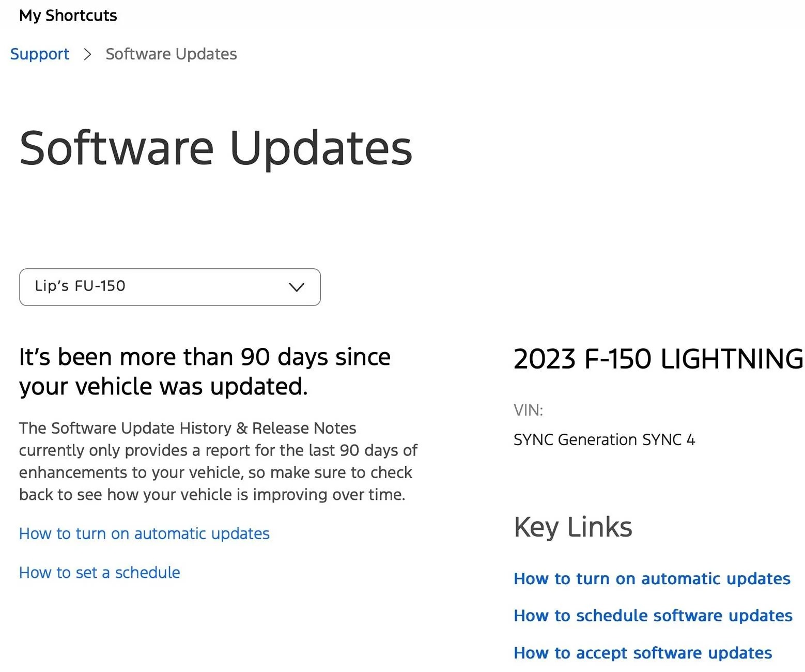Open 'How to turn on automatic updates' below the paragraph

pos(144,533)
